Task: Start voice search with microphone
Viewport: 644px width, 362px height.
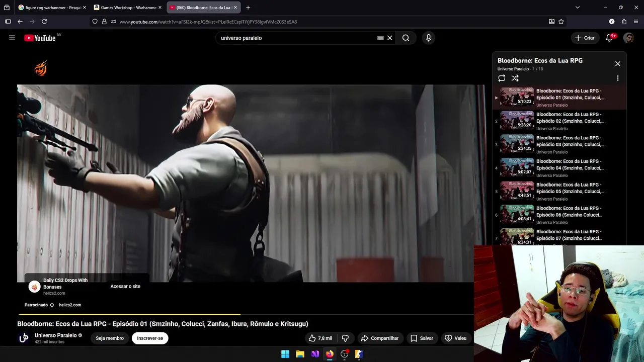Action: coord(428,38)
